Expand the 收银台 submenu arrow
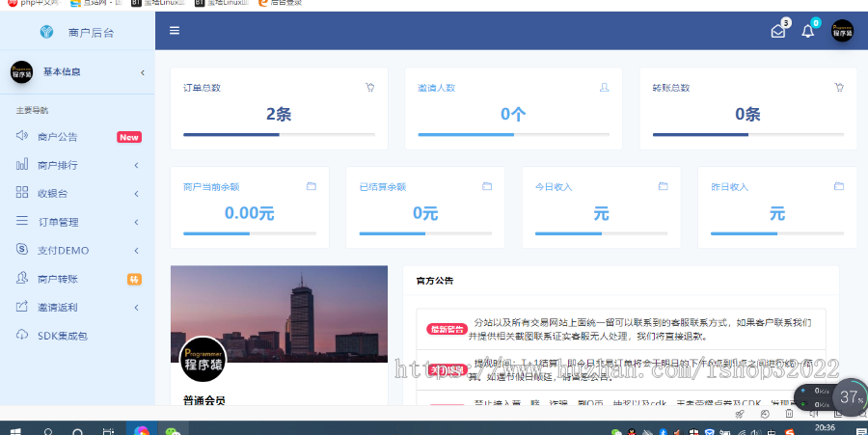 [x=136, y=193]
